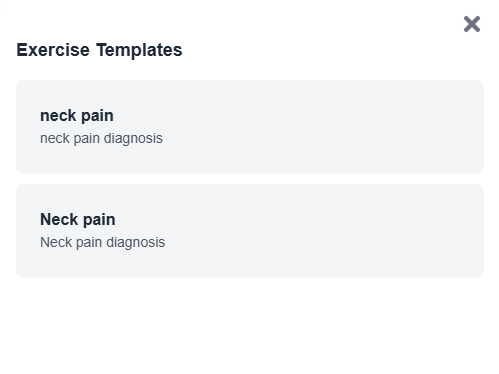Click "diagnosis" in the second template card
This screenshot has width=499, height=374.
136,243
